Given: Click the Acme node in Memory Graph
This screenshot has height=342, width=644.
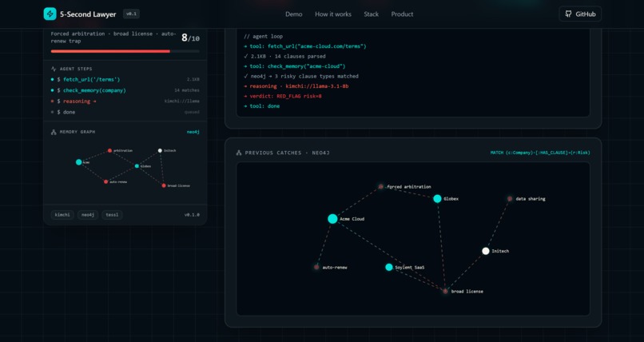Looking at the screenshot, I should [x=79, y=162].
